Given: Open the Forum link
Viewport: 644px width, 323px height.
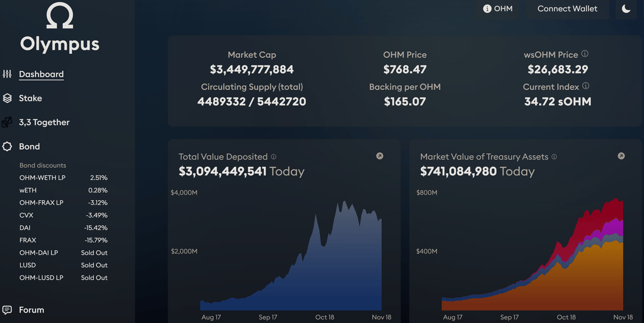Looking at the screenshot, I should pyautogui.click(x=32, y=310).
